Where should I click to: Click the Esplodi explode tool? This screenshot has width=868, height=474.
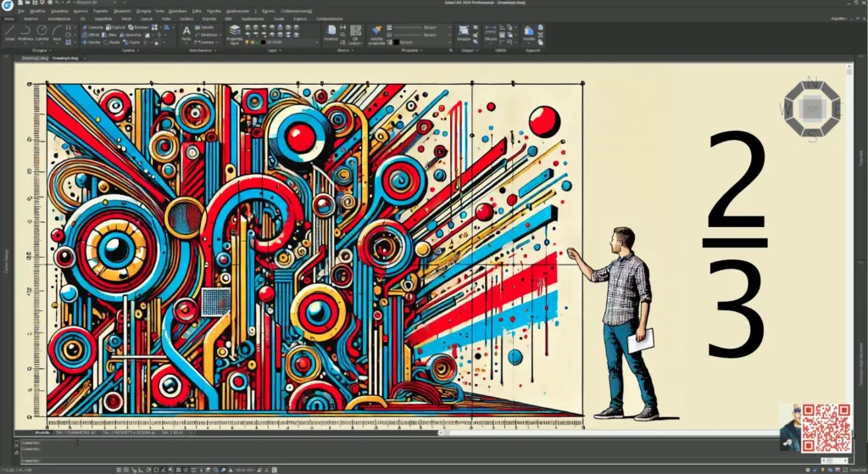coord(115,27)
